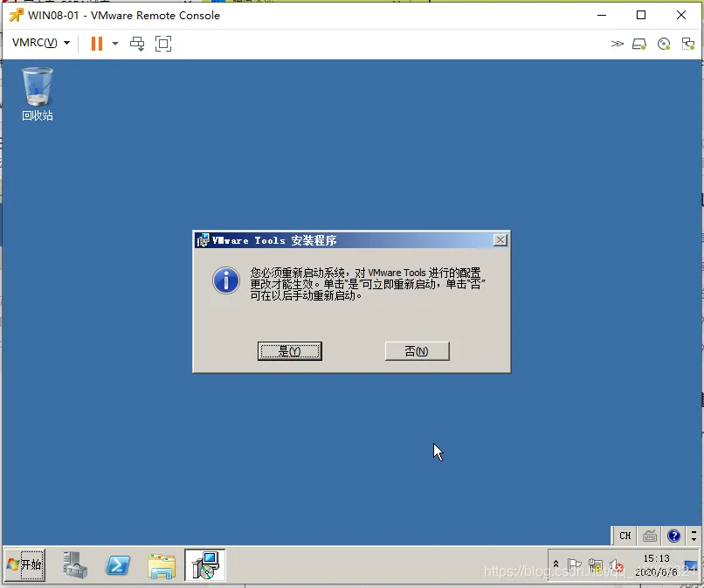704x588 pixels.
Task: Open the Recycle Bin on desktop
Action: [x=38, y=93]
